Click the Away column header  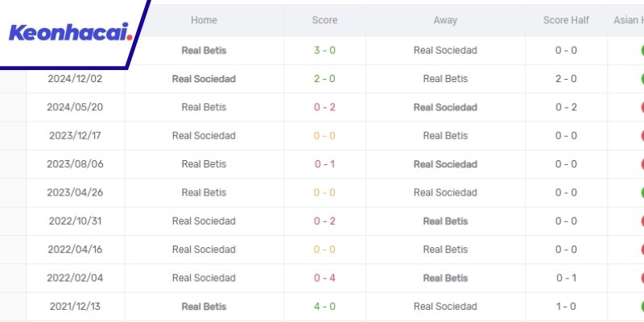pyautogui.click(x=445, y=20)
